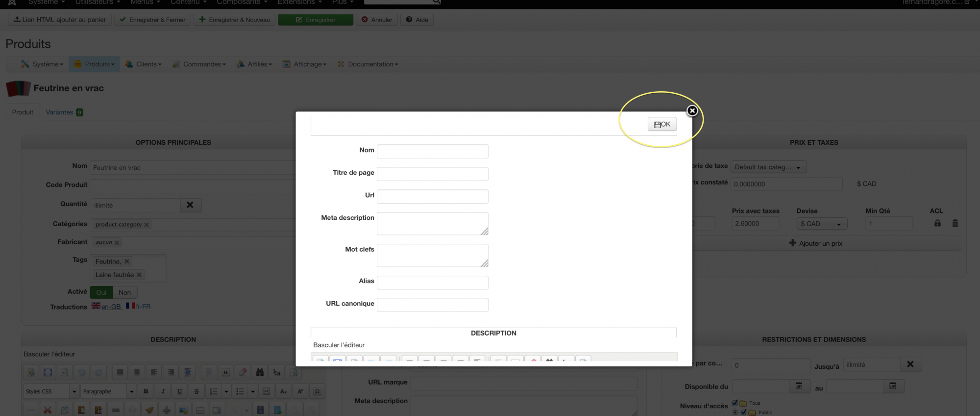Open the Menus top menu

[x=145, y=2]
